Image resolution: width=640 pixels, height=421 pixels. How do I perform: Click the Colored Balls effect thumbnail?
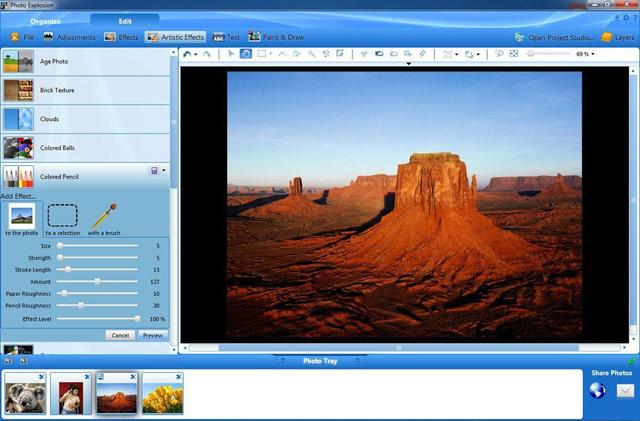[18, 148]
